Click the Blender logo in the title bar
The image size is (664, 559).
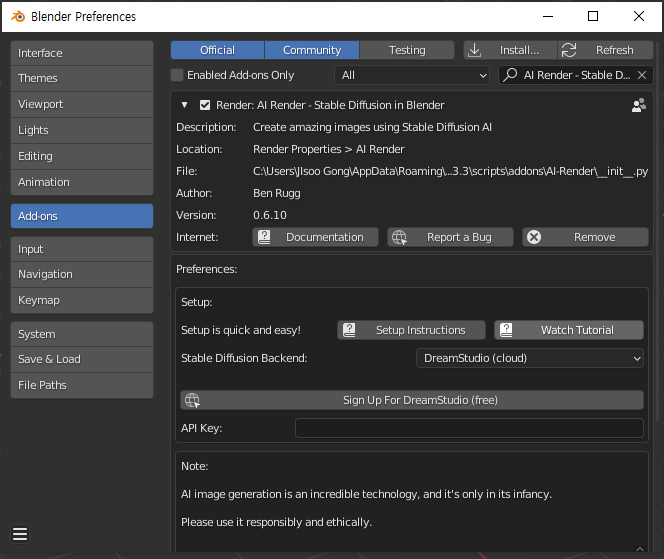click(x=18, y=17)
